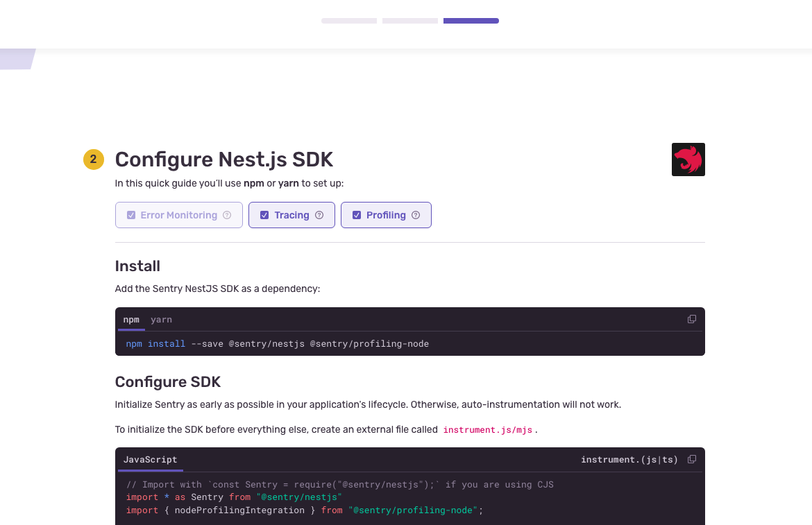The image size is (812, 525).
Task: Select the npm tab
Action: (x=131, y=320)
